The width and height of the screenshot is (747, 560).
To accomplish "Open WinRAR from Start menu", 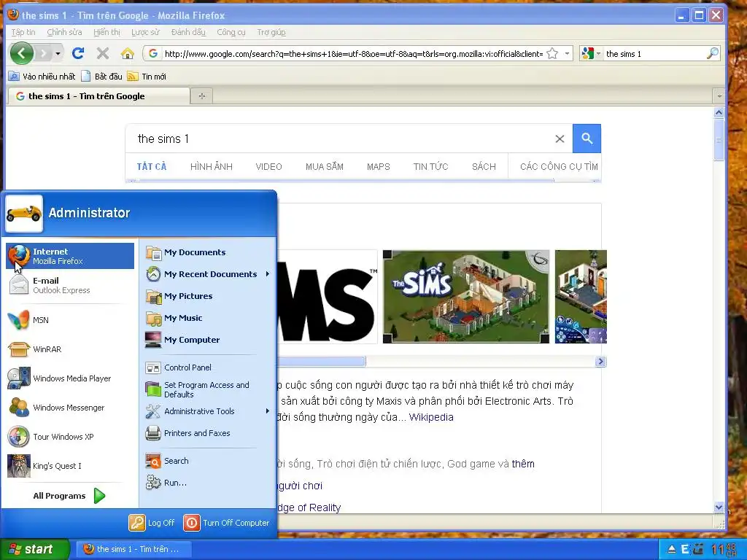I will [x=70, y=349].
